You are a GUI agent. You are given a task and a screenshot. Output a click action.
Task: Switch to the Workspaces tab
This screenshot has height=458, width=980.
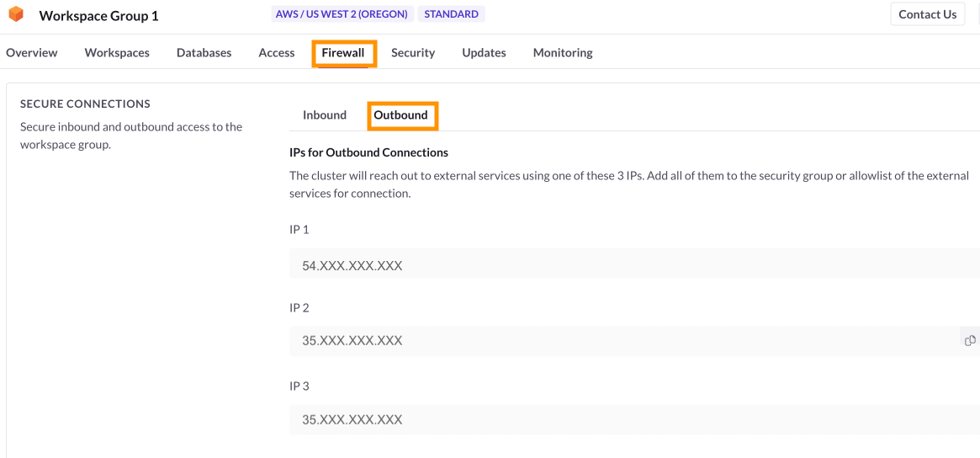pyautogui.click(x=117, y=52)
